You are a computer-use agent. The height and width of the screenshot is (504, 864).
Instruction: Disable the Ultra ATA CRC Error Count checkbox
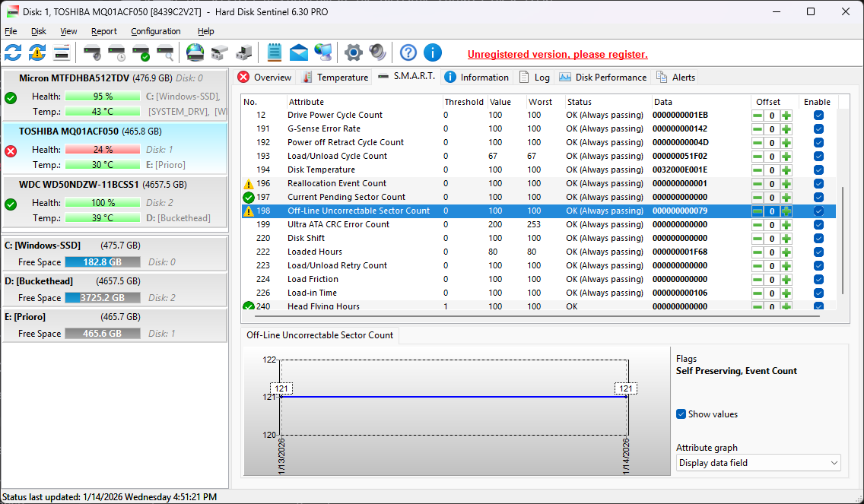pyautogui.click(x=818, y=224)
